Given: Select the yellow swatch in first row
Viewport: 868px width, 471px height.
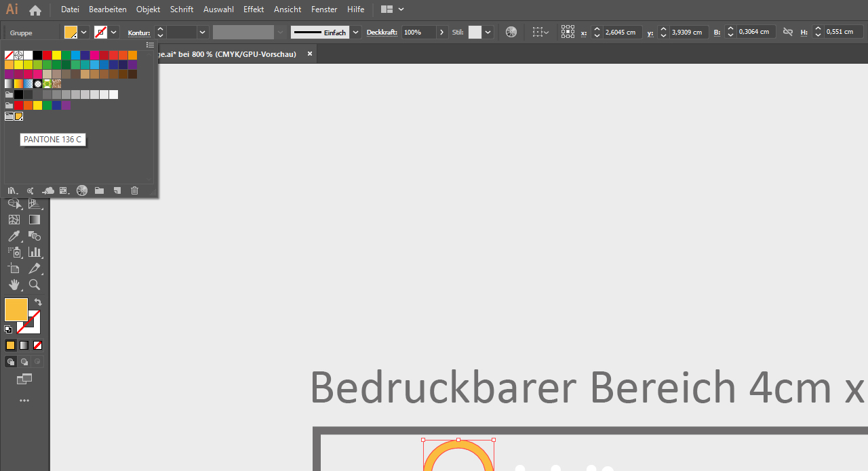Looking at the screenshot, I should point(57,55).
